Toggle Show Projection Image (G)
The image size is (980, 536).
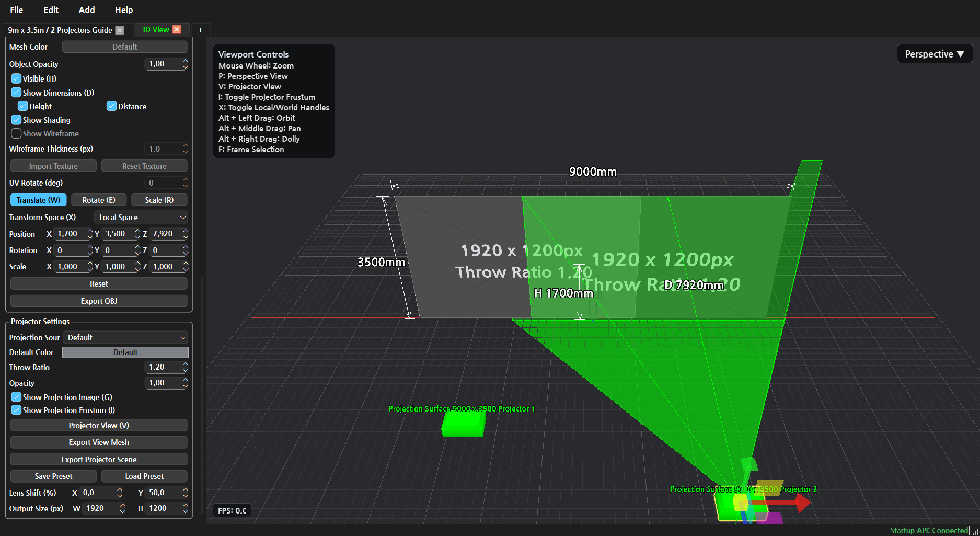point(16,397)
